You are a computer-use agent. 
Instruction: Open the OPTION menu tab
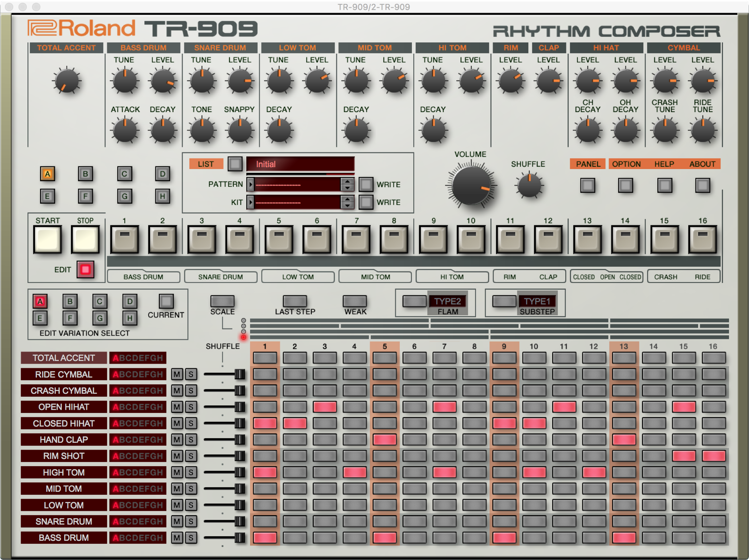tap(626, 164)
